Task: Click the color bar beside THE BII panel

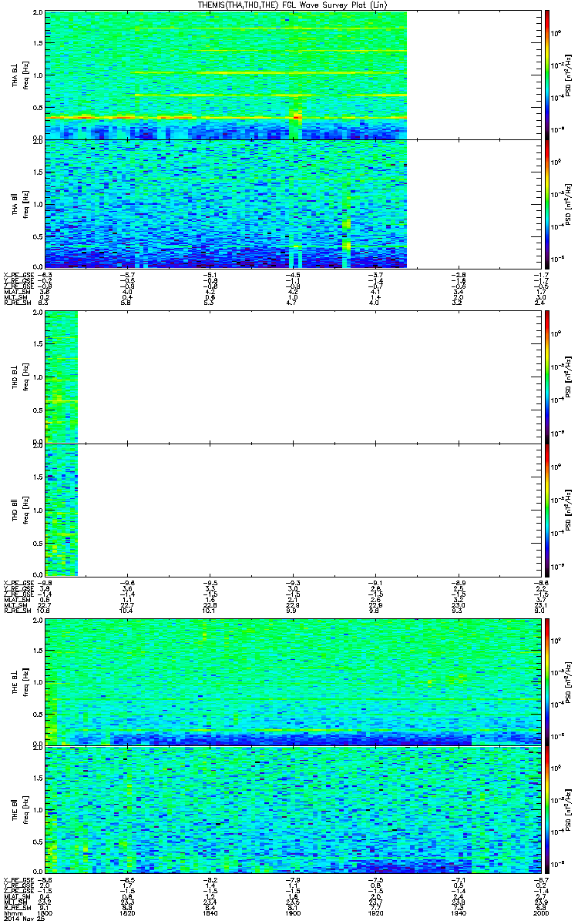Action: coord(546,810)
